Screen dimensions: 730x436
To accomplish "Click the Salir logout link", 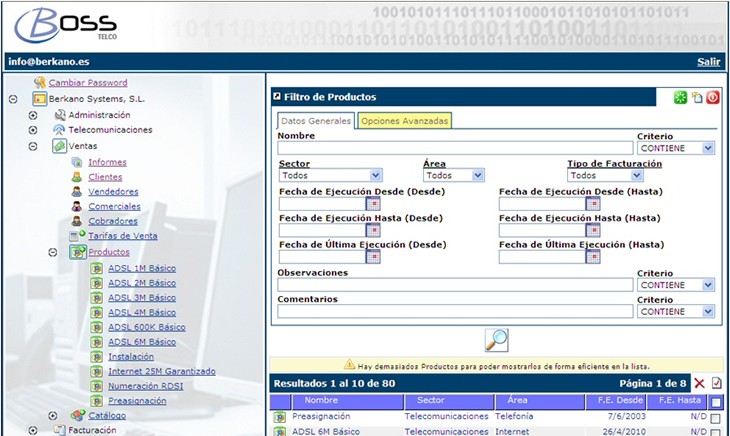I will pos(708,62).
